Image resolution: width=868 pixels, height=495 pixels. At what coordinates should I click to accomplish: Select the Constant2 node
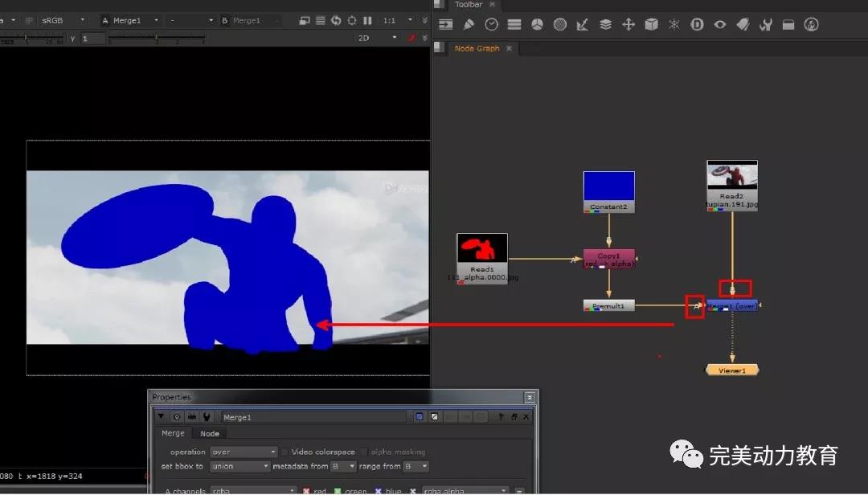(609, 191)
